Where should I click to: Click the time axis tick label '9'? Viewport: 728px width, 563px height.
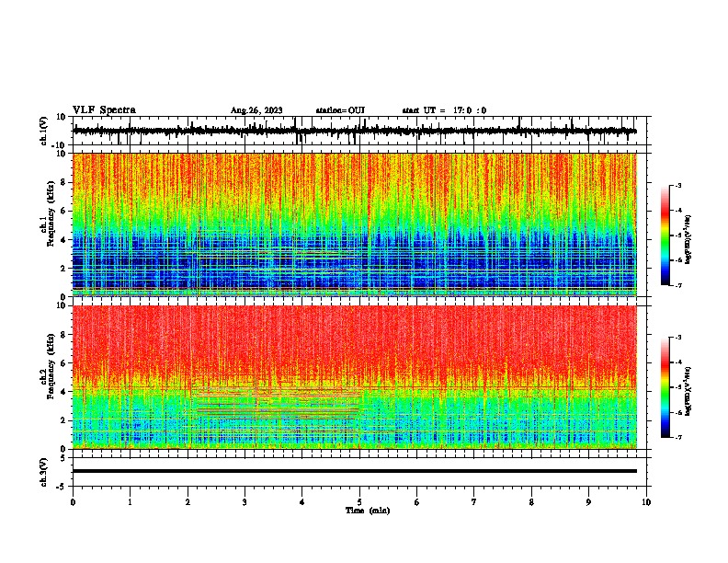click(x=588, y=502)
